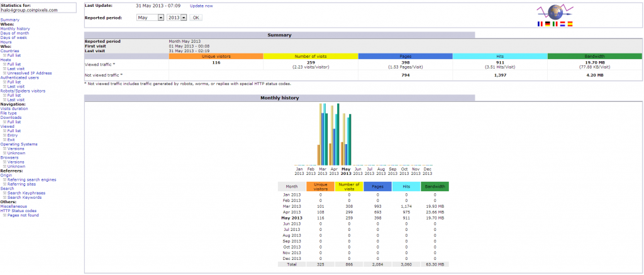
Task: Open the year dropdown showing 2013
Action: pyautogui.click(x=177, y=18)
